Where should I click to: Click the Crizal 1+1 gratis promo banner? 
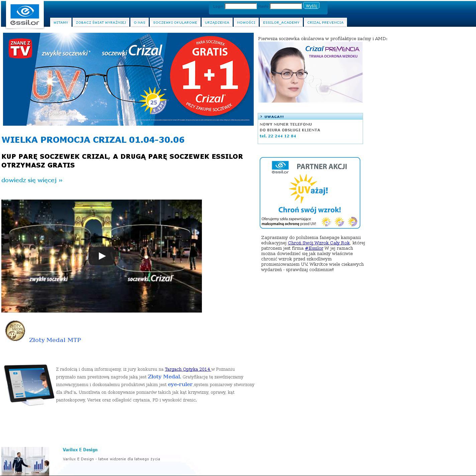[x=128, y=79]
